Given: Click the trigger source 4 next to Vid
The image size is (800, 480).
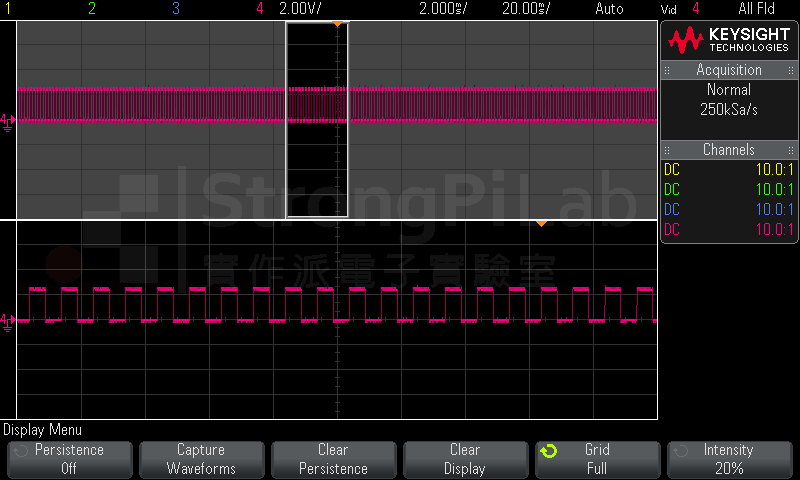Looking at the screenshot, I should tap(696, 8).
